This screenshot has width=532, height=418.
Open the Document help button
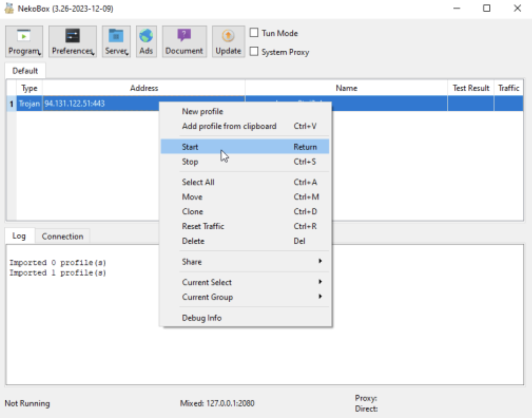click(x=184, y=41)
